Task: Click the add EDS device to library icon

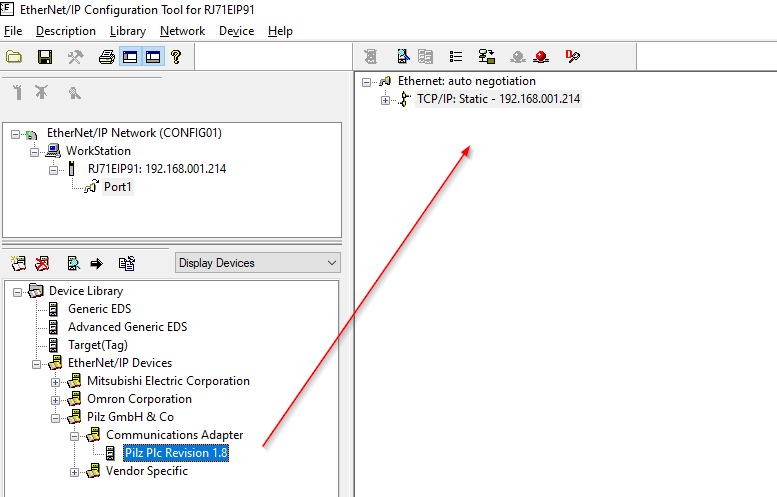Action: coord(19,263)
